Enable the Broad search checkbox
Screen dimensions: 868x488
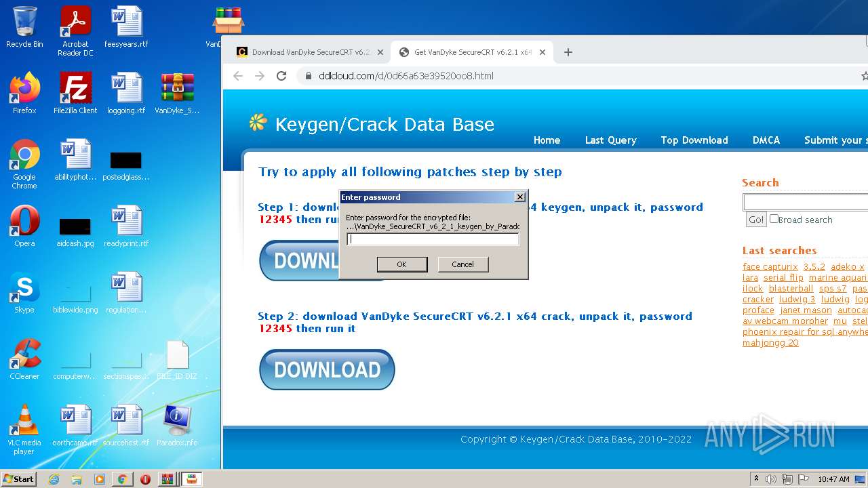[x=774, y=219]
